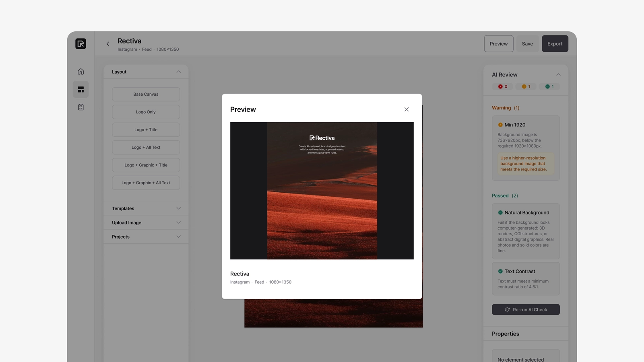
Task: Click the Properties heading
Action: 506,334
